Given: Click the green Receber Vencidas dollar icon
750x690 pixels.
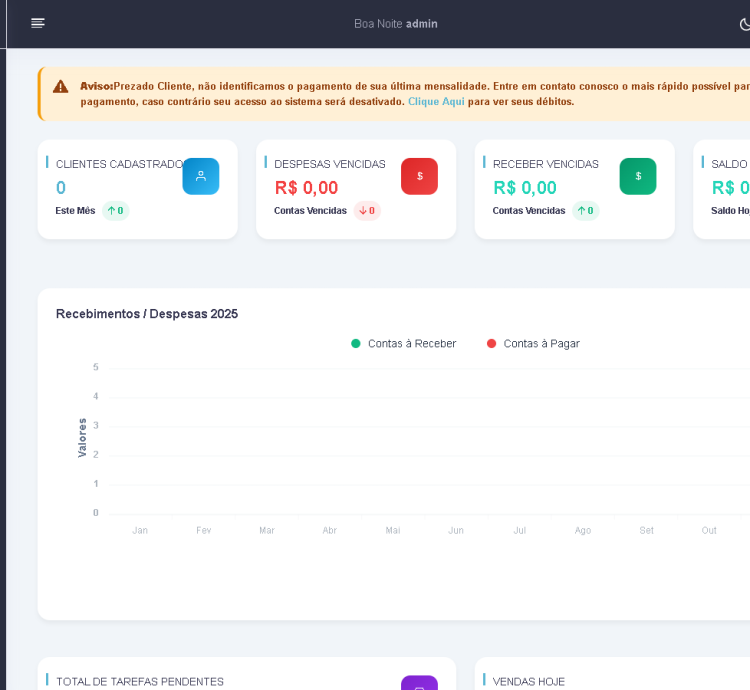Looking at the screenshot, I should (x=638, y=176).
